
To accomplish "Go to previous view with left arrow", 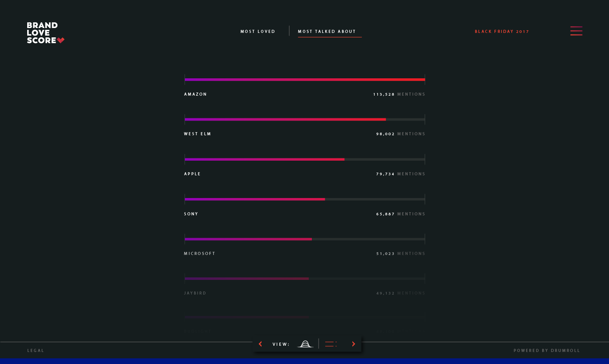I will (x=260, y=344).
